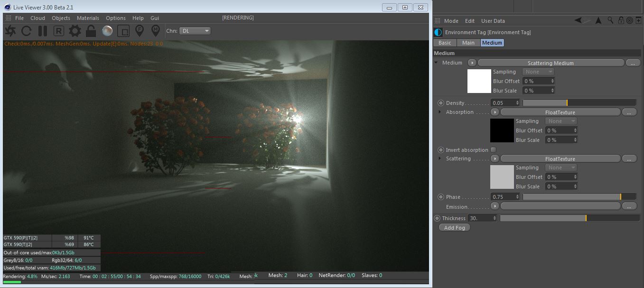Pause the render in Live Viewer
The width and height of the screenshot is (644, 288).
(43, 31)
